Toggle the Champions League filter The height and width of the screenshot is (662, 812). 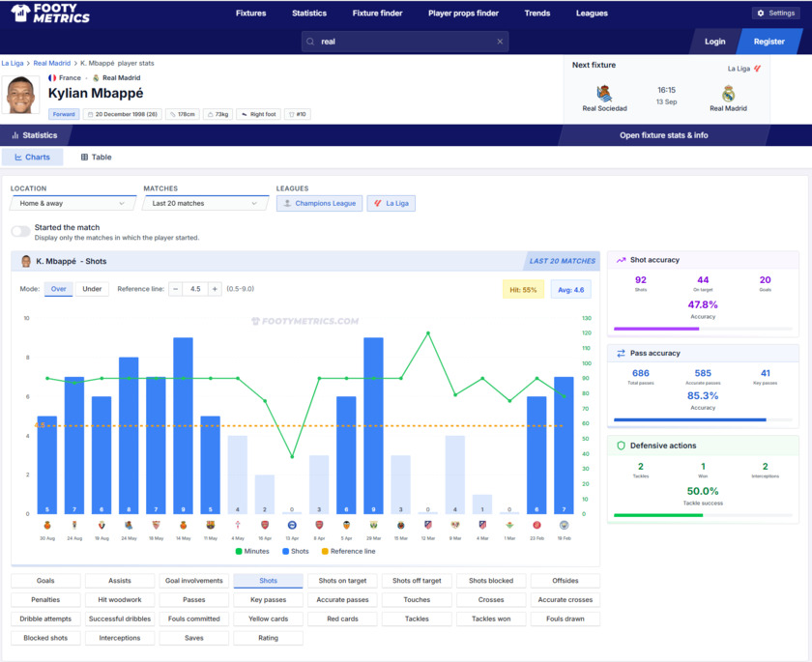tap(319, 204)
